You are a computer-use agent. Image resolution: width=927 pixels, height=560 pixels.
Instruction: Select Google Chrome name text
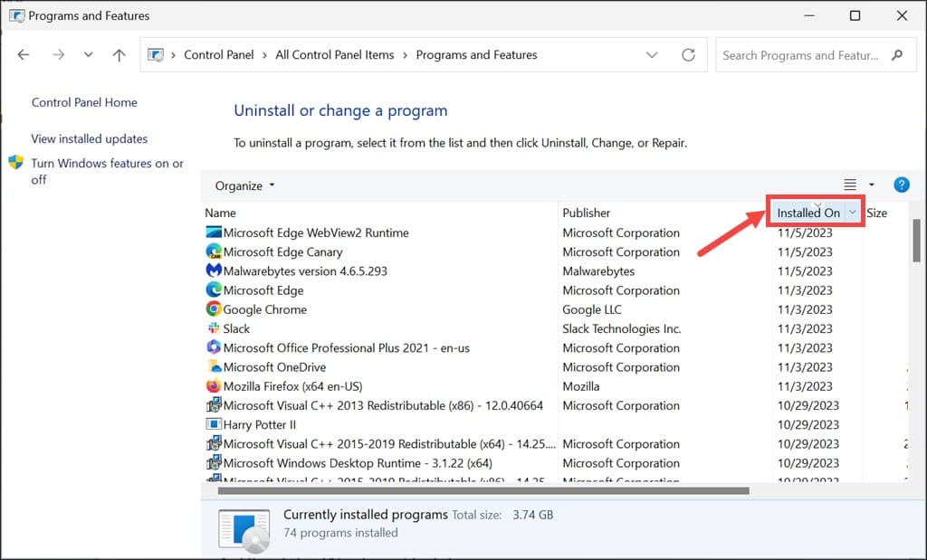265,309
